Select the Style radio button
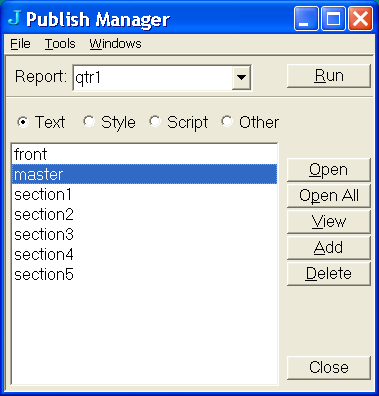 (89, 121)
